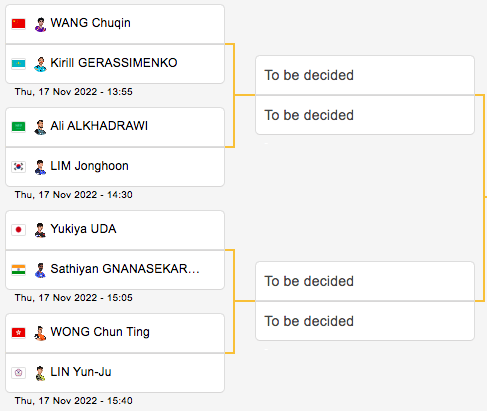Open LIM Jonghoon's player name
Screen dimensions: 487x411
coord(89,166)
